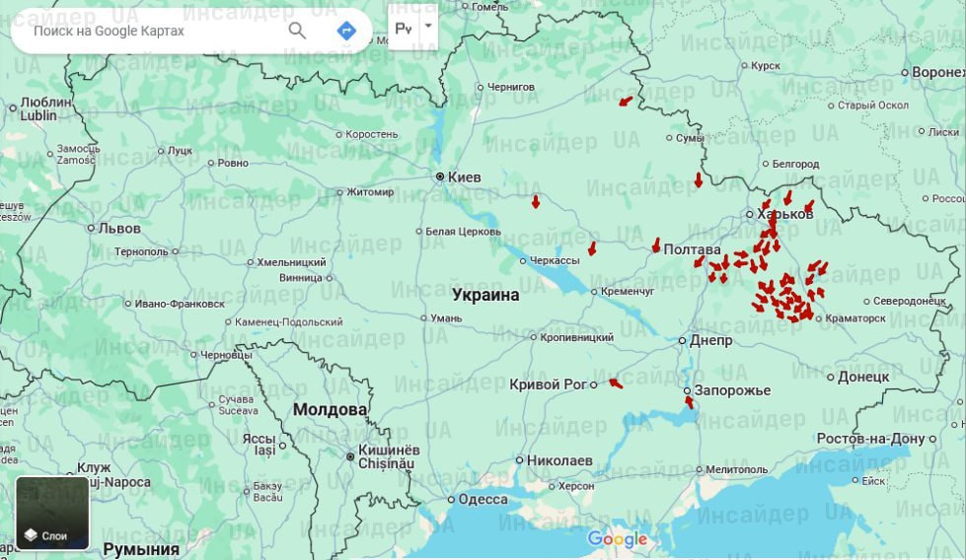Click the red arrow just below Запорожье
This screenshot has width=966, height=560.
point(689,402)
